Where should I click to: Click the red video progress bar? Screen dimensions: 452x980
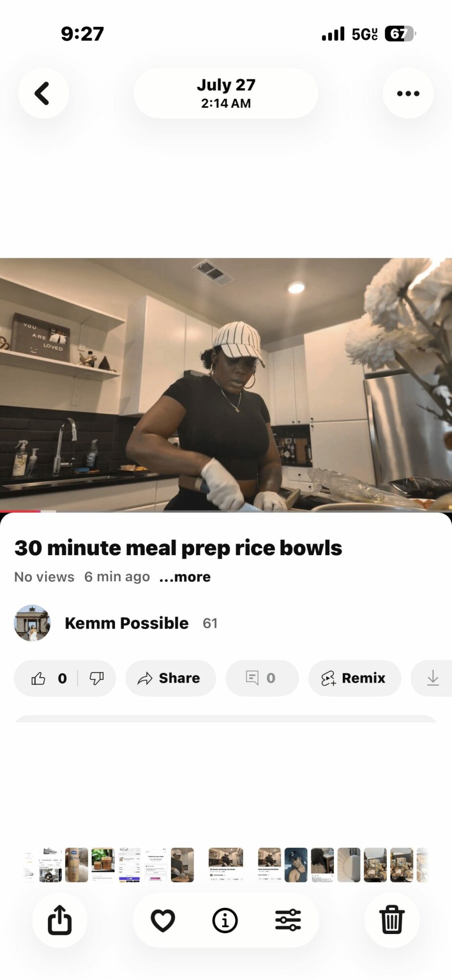20,511
